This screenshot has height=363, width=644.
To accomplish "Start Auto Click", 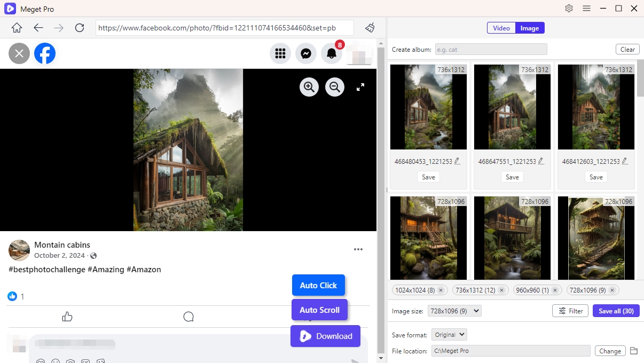I will 318,285.
